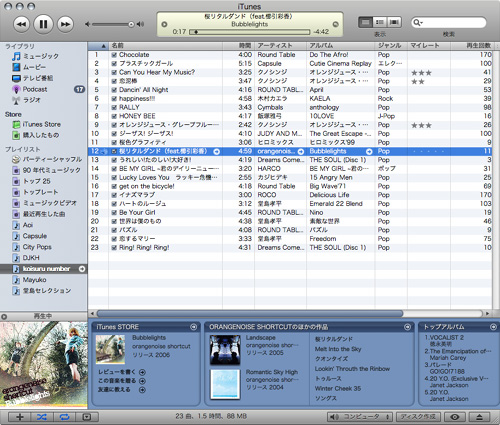Move the horizontal scrollbar in song list
Viewport: 500px width, 425px height.
(x=250, y=314)
